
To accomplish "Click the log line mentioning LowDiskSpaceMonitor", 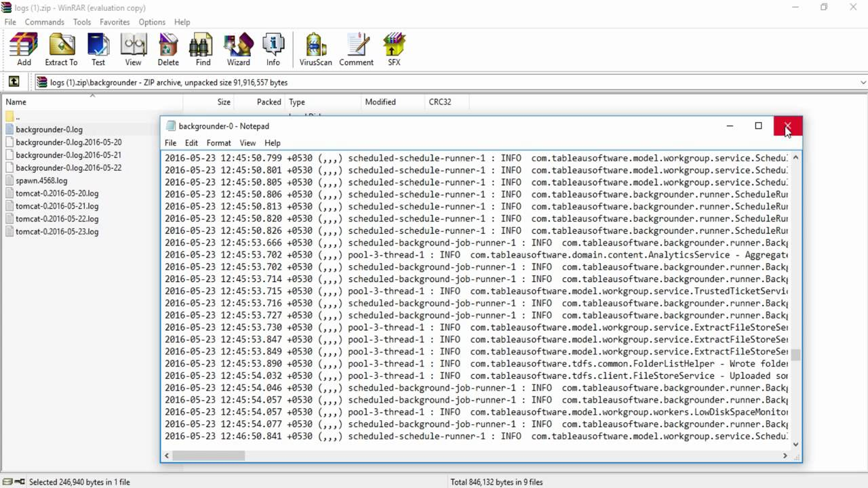I will tap(476, 412).
